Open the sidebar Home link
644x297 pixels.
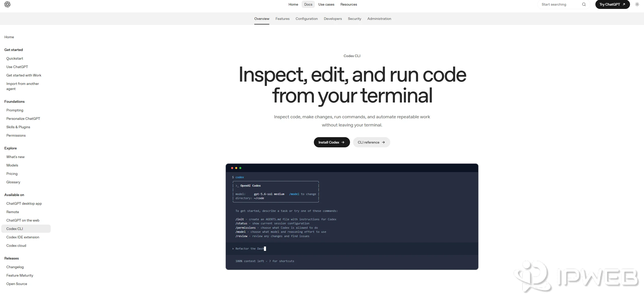pos(9,37)
